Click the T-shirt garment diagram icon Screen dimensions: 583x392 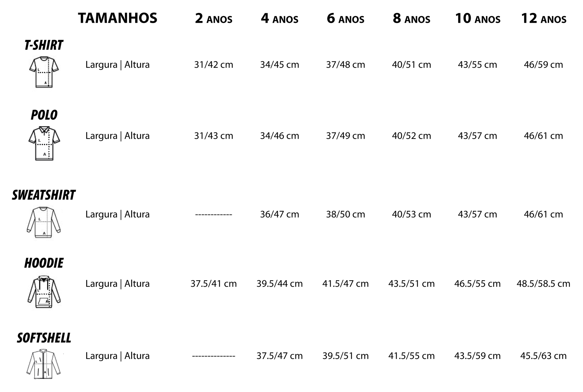click(44, 72)
